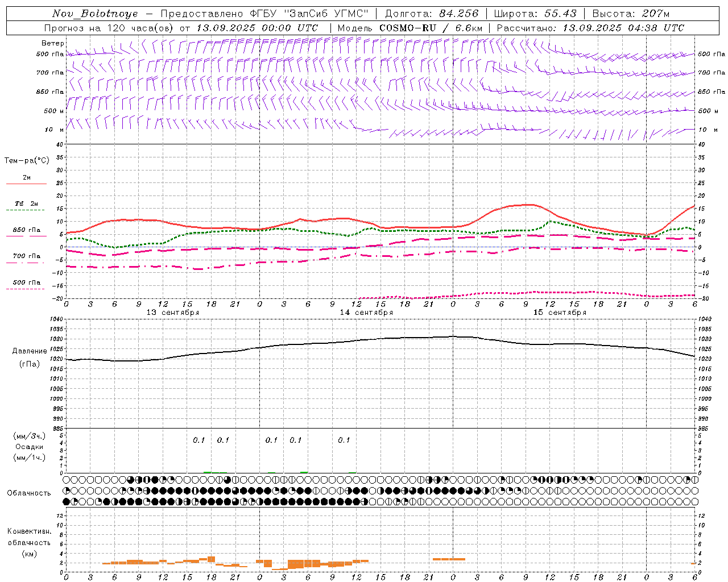This screenshot has height=582, width=728.
Task: Click the '2м' temperature legend entry
Action: point(27,177)
